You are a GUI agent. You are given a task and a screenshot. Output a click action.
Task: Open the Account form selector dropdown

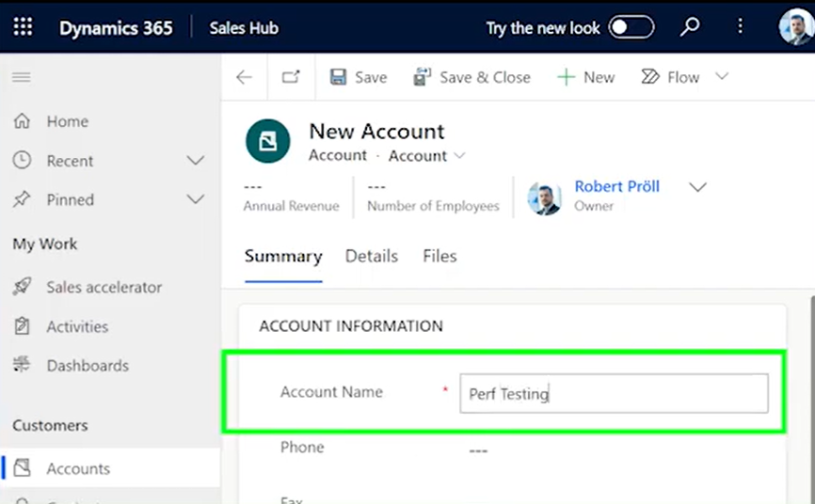click(x=426, y=155)
